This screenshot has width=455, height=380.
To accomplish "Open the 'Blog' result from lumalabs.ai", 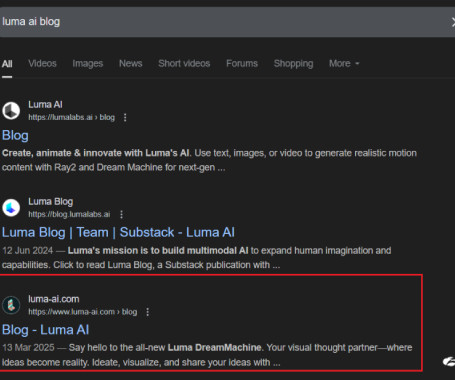I will pyautogui.click(x=15, y=135).
